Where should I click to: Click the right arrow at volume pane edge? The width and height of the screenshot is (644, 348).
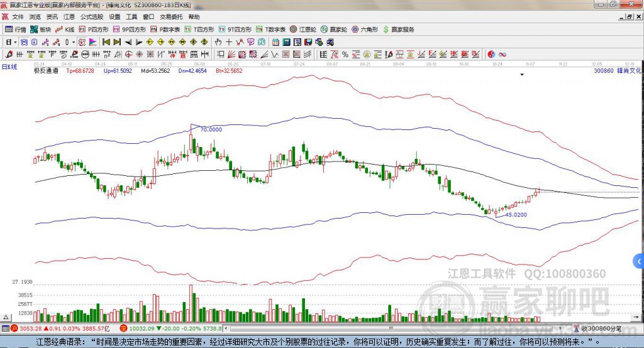[x=637, y=317]
